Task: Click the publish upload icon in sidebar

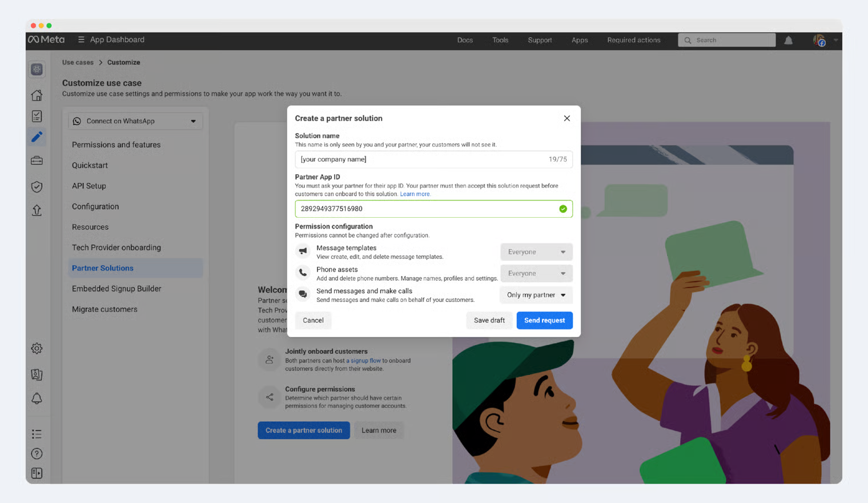Action: pyautogui.click(x=37, y=210)
